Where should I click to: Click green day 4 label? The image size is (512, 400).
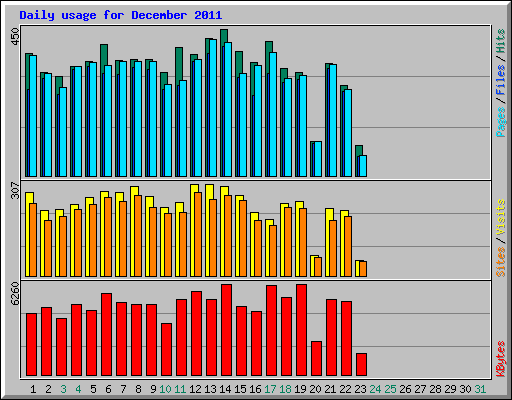click(78, 389)
